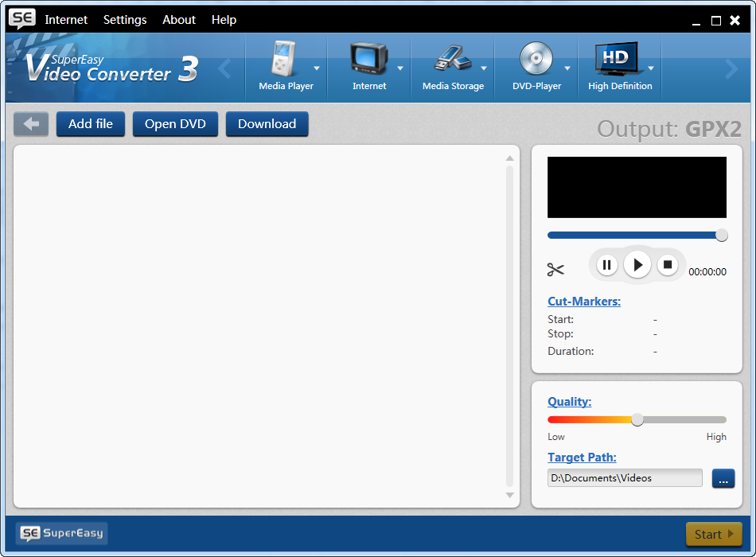The height and width of the screenshot is (557, 756).
Task: Pause the preview playback
Action: [x=607, y=265]
